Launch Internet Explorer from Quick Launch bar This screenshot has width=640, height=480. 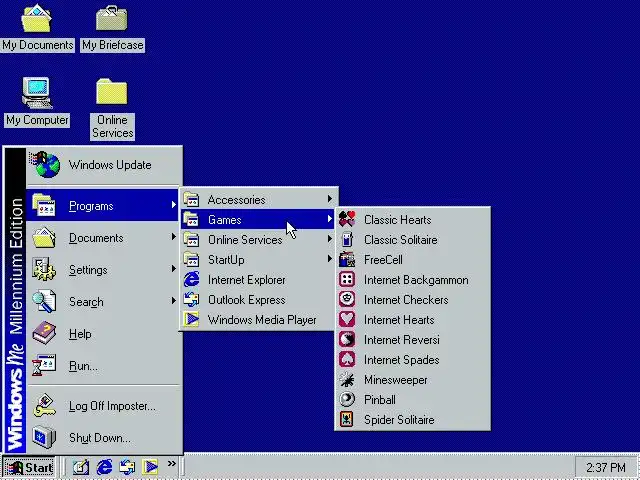(104, 467)
